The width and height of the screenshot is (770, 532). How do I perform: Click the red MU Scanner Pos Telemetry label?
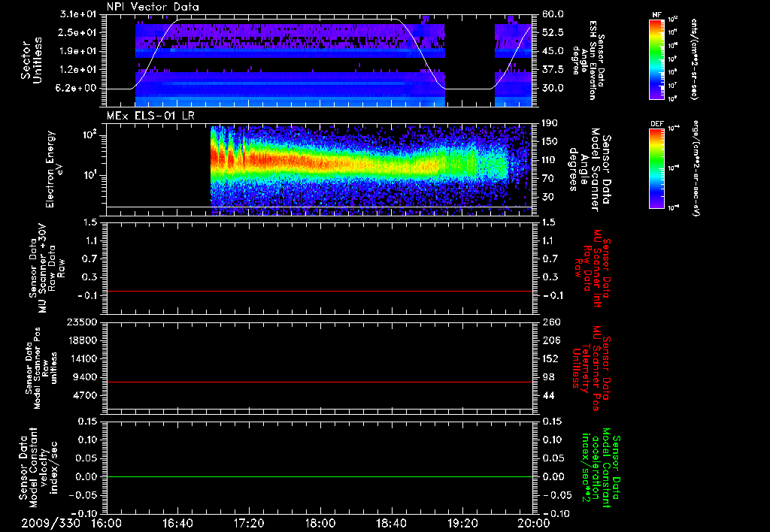pyautogui.click(x=591, y=368)
